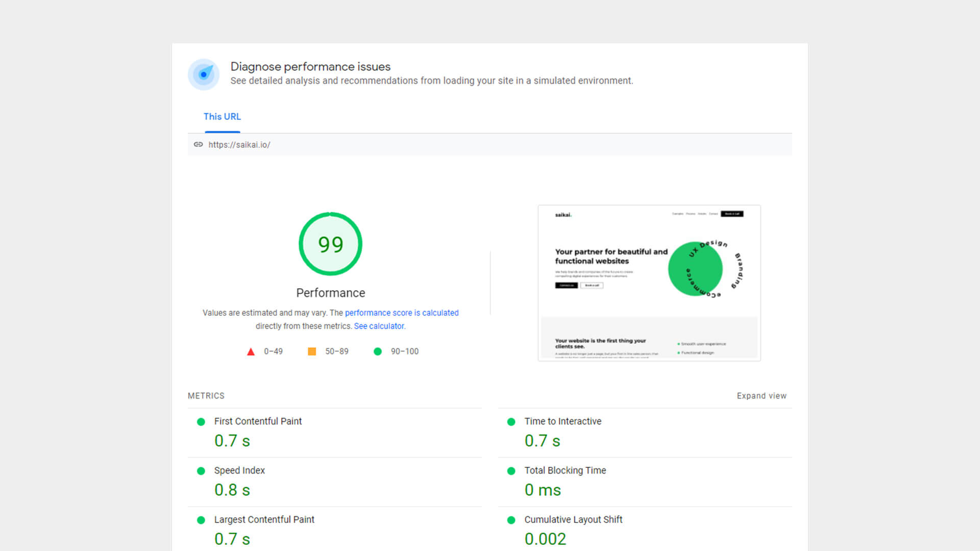Expand the Largest Contentful Paint metric row
The width and height of the screenshot is (980, 551).
[264, 519]
